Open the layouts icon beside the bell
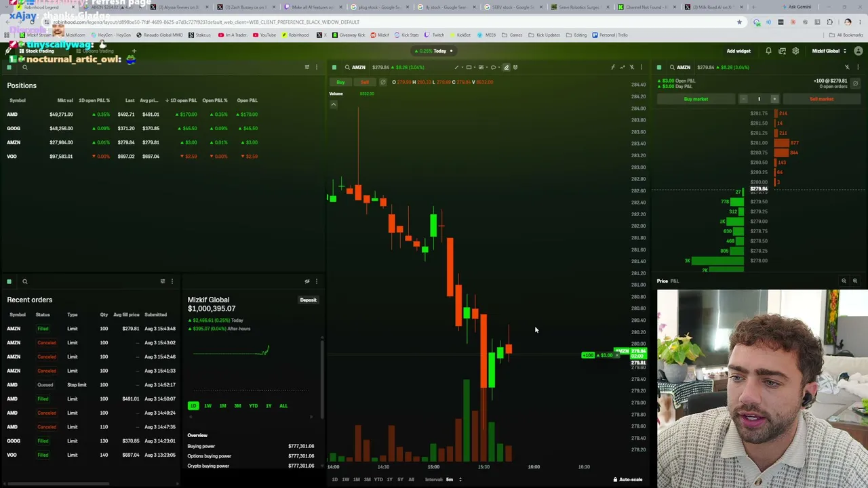The image size is (868, 488). tap(782, 51)
